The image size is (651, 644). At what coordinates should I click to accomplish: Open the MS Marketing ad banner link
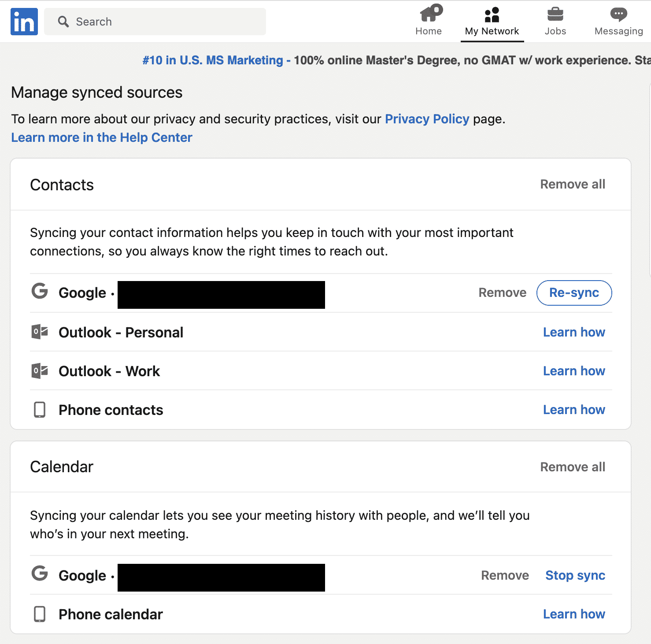point(213,60)
